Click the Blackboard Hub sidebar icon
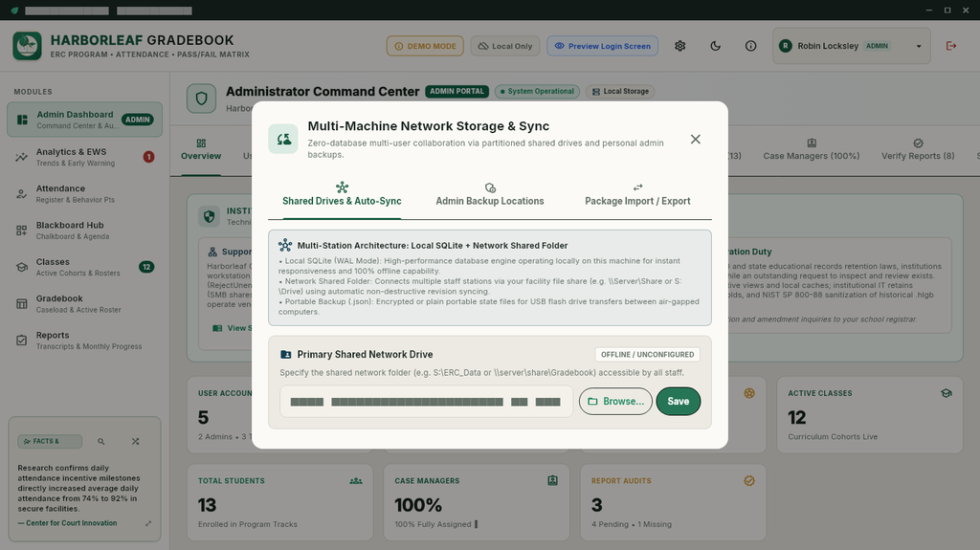 pyautogui.click(x=22, y=231)
